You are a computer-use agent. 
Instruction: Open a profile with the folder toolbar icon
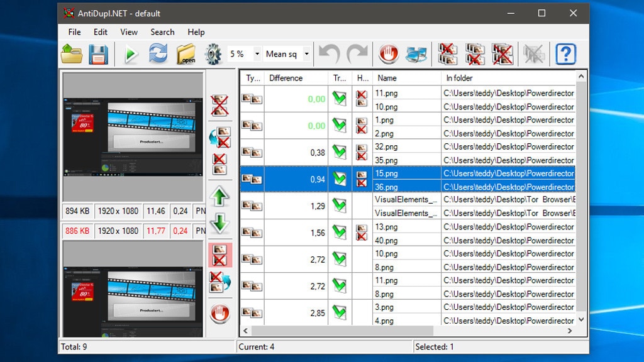click(72, 54)
